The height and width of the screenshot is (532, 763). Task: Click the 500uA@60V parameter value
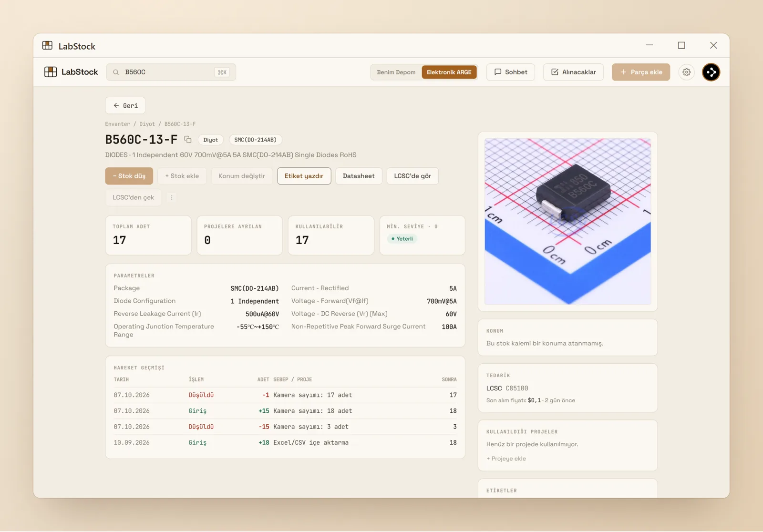pyautogui.click(x=262, y=314)
